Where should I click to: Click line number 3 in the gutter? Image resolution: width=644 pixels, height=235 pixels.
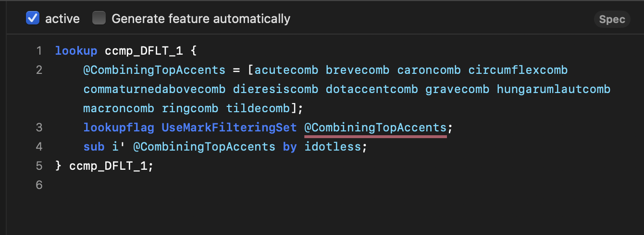pyautogui.click(x=39, y=128)
